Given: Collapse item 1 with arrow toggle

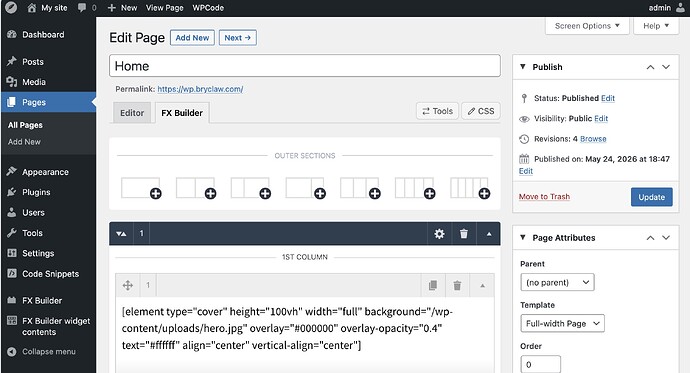Looking at the screenshot, I should click(x=482, y=285).
